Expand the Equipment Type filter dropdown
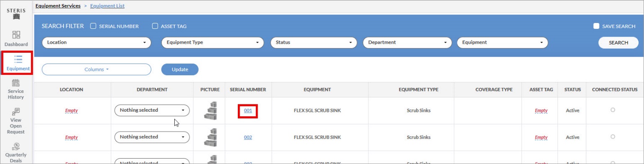Image resolution: width=644 pixels, height=164 pixels. click(213, 42)
